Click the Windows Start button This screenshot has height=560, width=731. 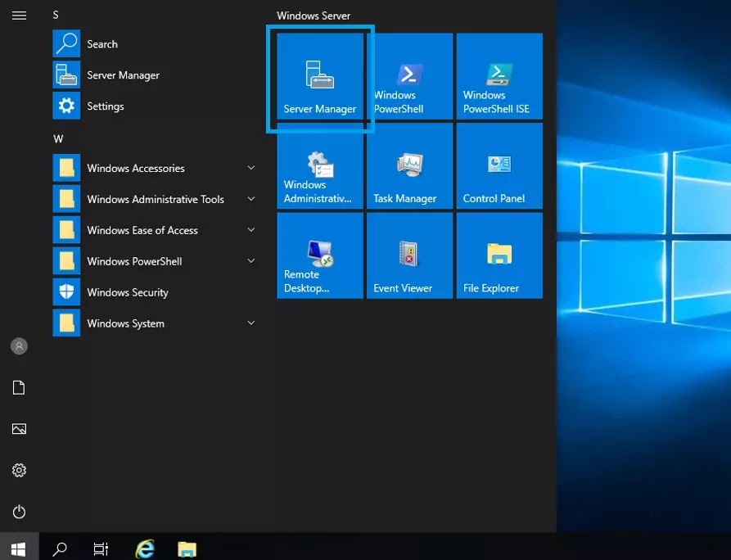pos(19,549)
